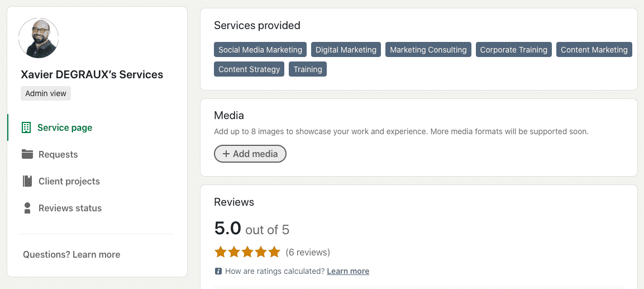The height and width of the screenshot is (289, 644).
Task: Select the Content Strategy tag
Action: 249,69
